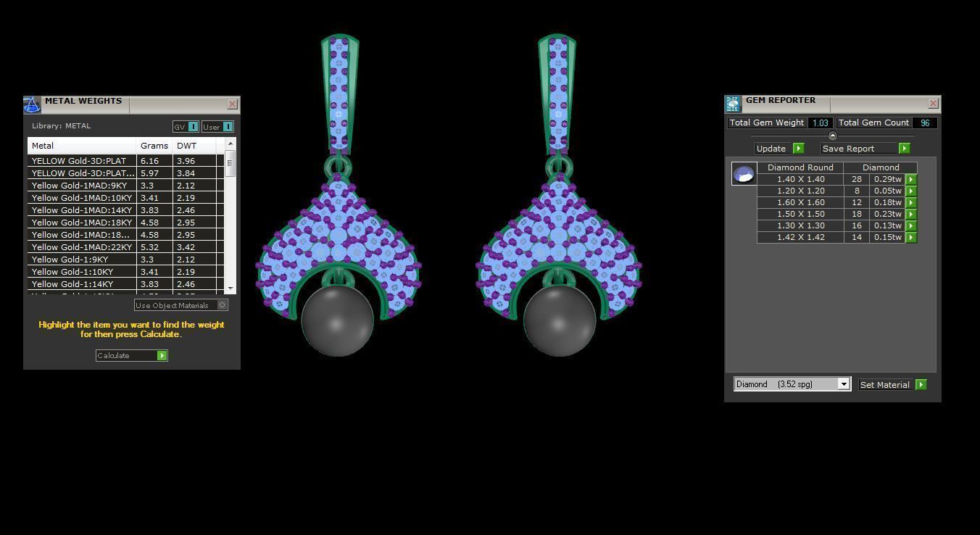Click the 1.20 X 1.20 gem size cell
The width and height of the screenshot is (980, 535).
click(x=800, y=191)
